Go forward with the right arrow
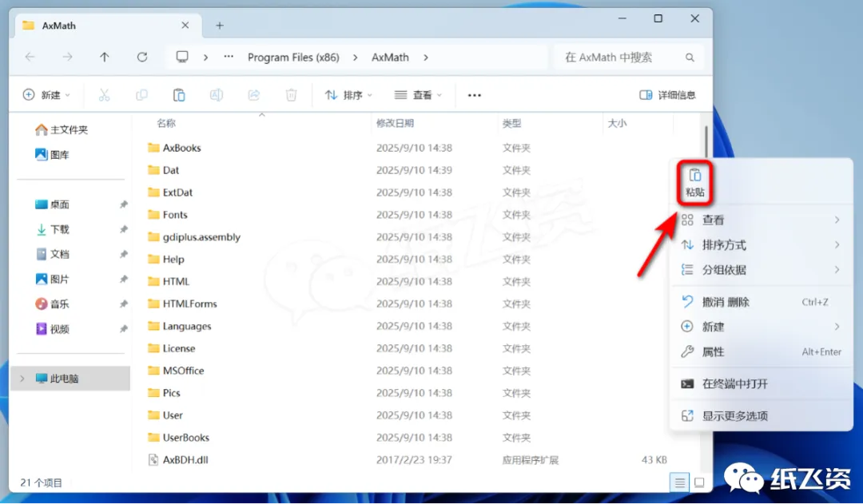863x504 pixels. 67,58
